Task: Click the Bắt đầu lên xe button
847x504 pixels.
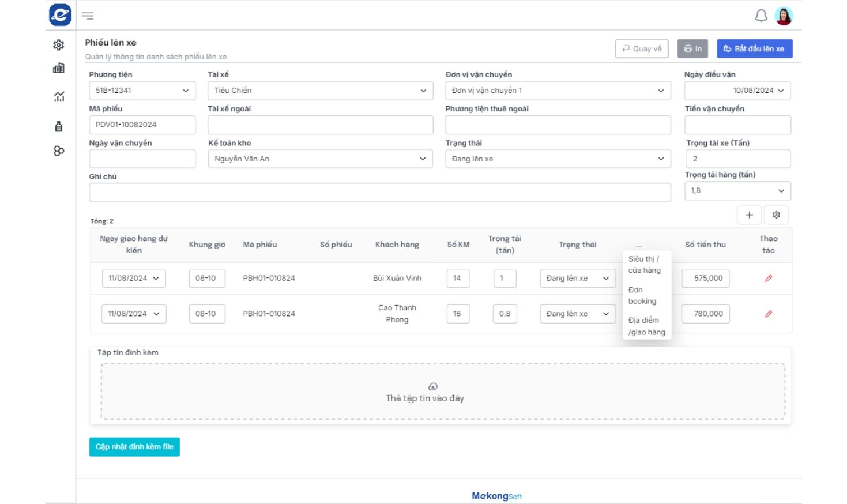Action: point(754,49)
